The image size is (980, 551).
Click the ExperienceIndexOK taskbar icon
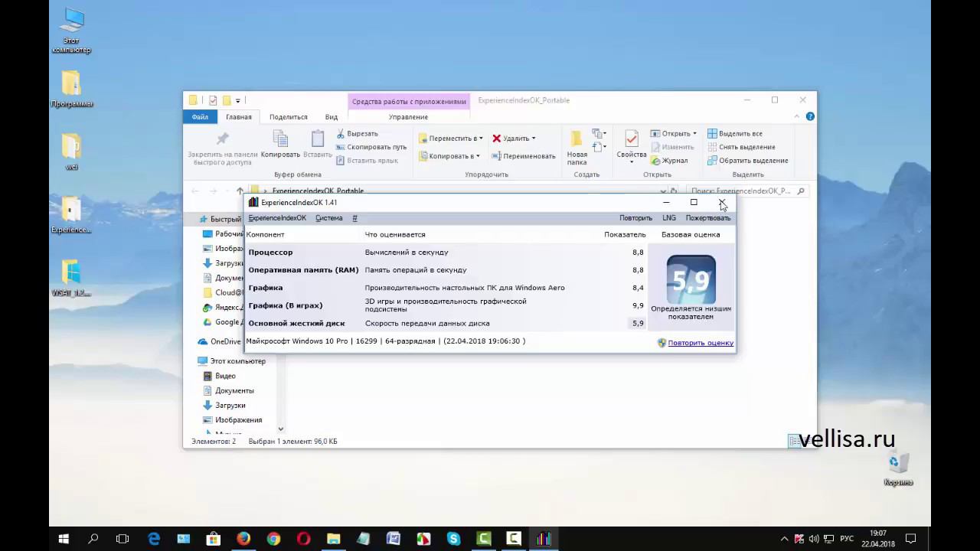544,539
